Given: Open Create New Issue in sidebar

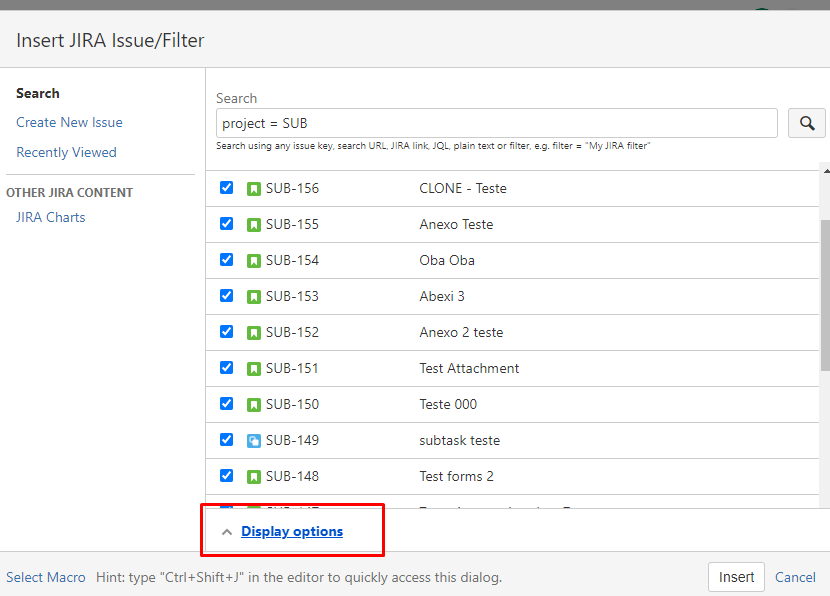Looking at the screenshot, I should (69, 122).
